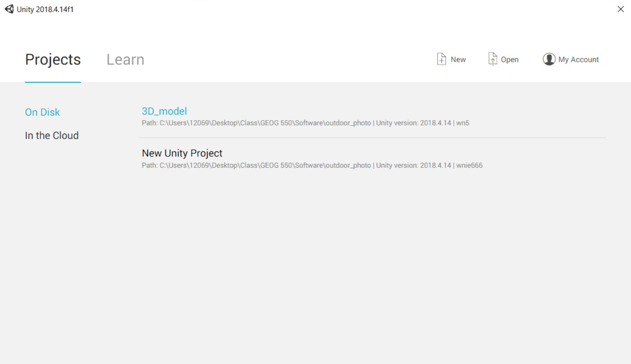
Task: Open the My Account menu text
Action: point(578,60)
